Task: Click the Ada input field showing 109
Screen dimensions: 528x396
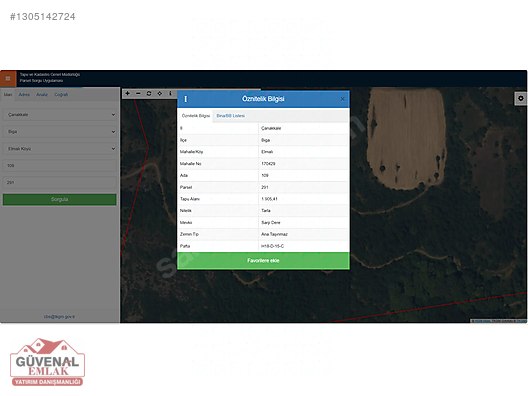Action: 60,166
